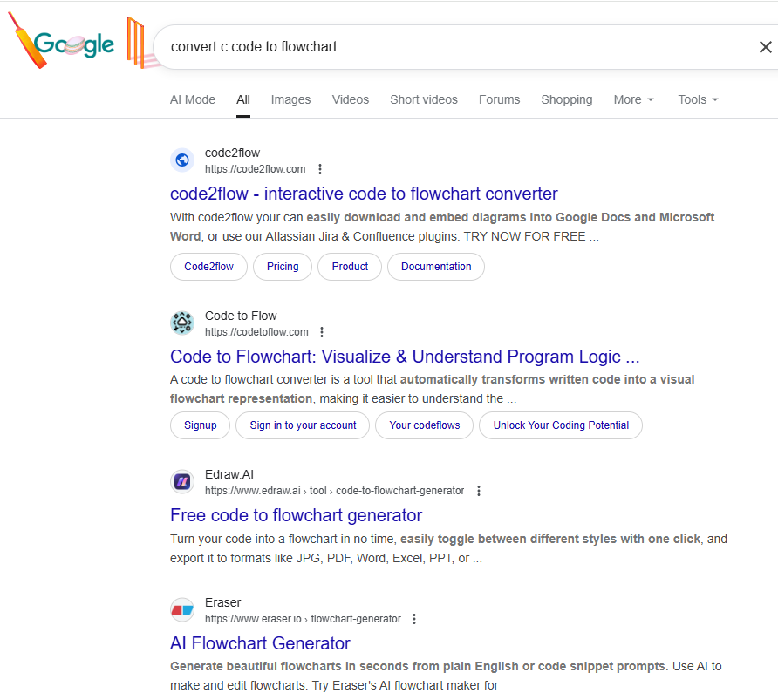
Task: Open the three-dot menu beside codetoflow.com
Action: click(x=322, y=331)
